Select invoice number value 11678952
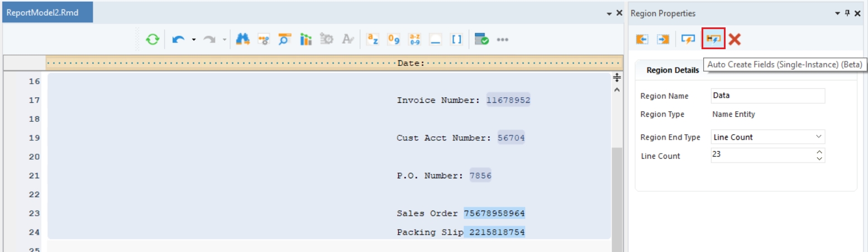 tap(508, 100)
